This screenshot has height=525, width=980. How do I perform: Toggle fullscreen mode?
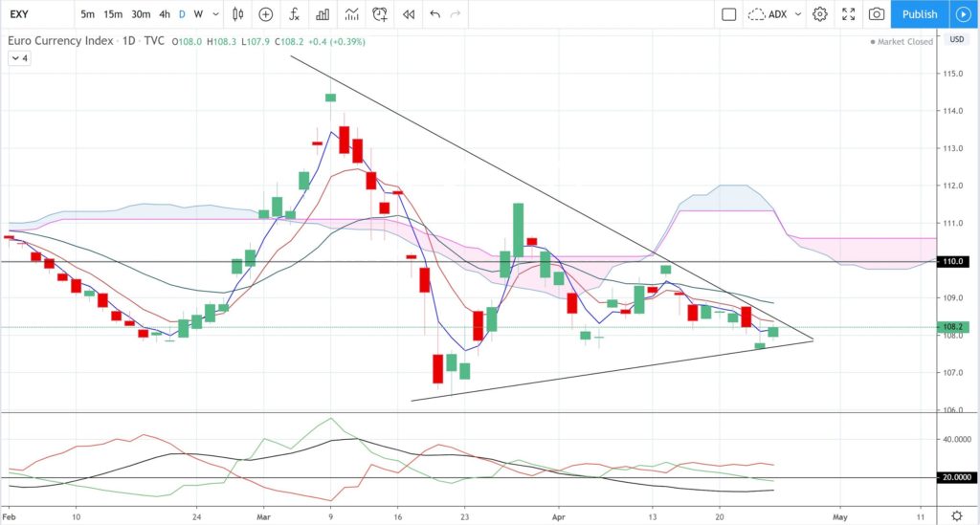pyautogui.click(x=848, y=13)
